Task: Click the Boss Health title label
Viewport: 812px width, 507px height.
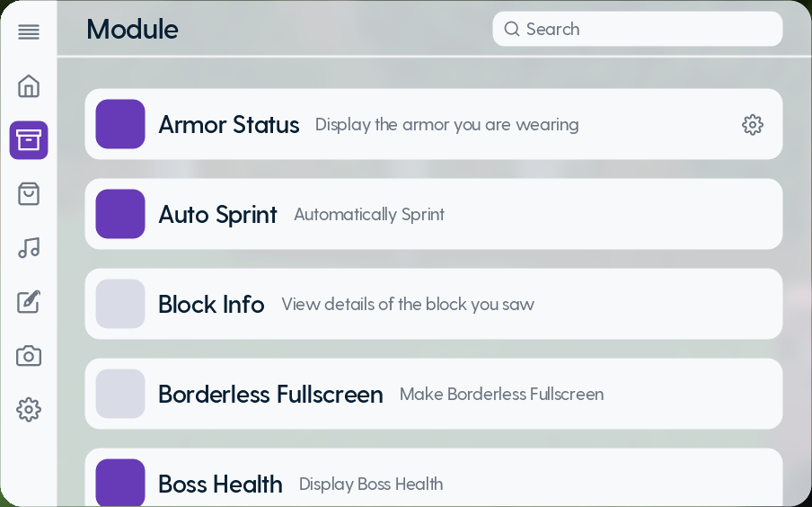Action: click(220, 485)
